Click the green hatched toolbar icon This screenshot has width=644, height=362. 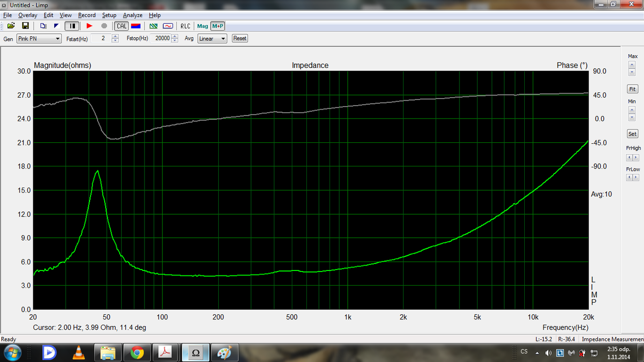click(154, 26)
